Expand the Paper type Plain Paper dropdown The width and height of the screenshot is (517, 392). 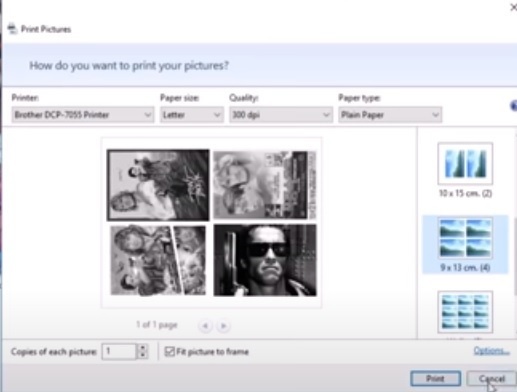click(390, 115)
